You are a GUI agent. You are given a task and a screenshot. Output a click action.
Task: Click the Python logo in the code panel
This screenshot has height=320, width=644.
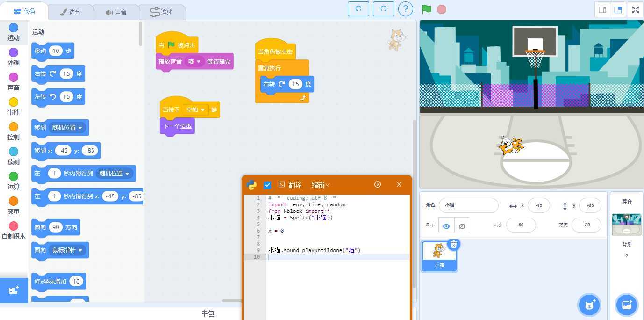pos(251,184)
